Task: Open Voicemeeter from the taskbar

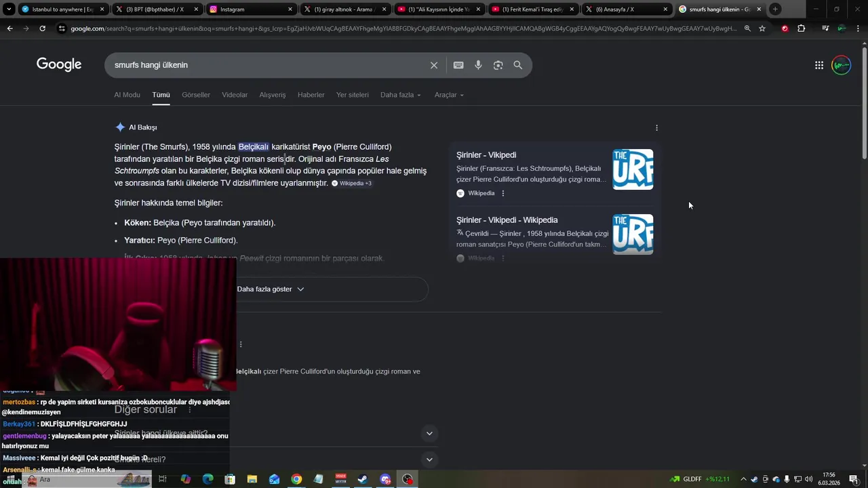Action: pyautogui.click(x=340, y=479)
